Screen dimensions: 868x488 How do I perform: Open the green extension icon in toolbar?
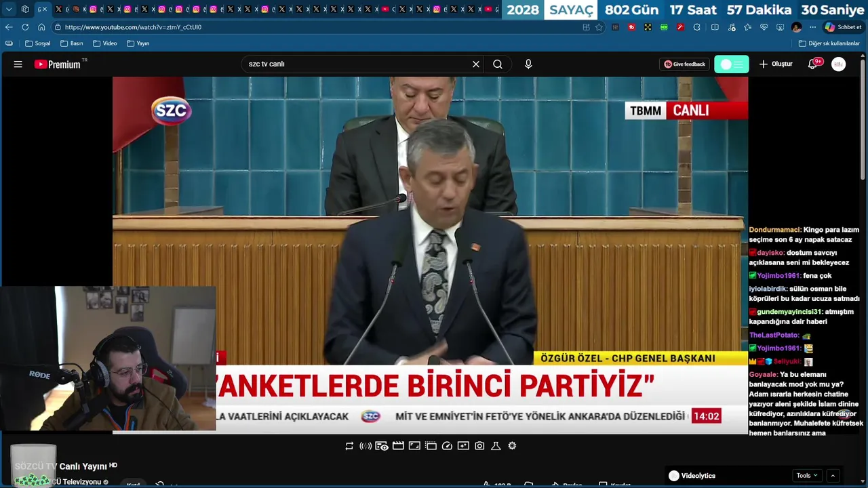(664, 27)
